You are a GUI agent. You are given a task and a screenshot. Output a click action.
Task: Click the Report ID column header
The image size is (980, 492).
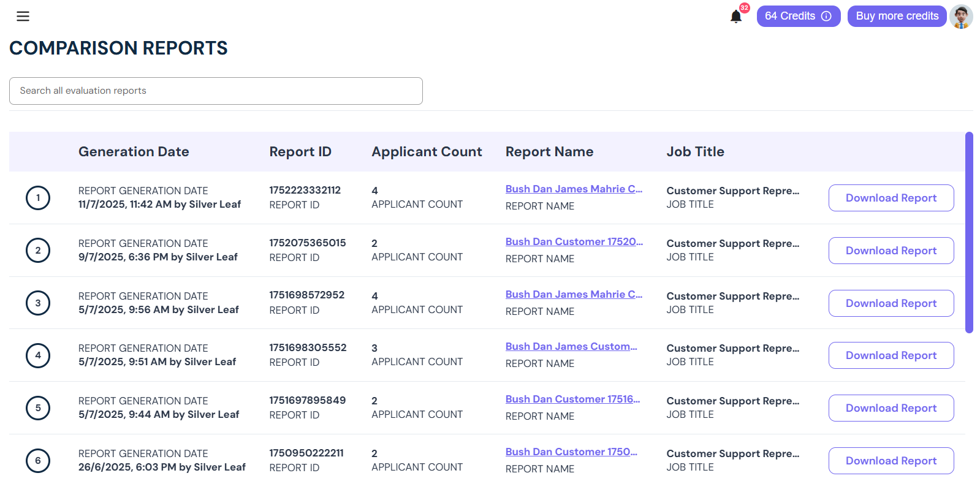tap(300, 152)
